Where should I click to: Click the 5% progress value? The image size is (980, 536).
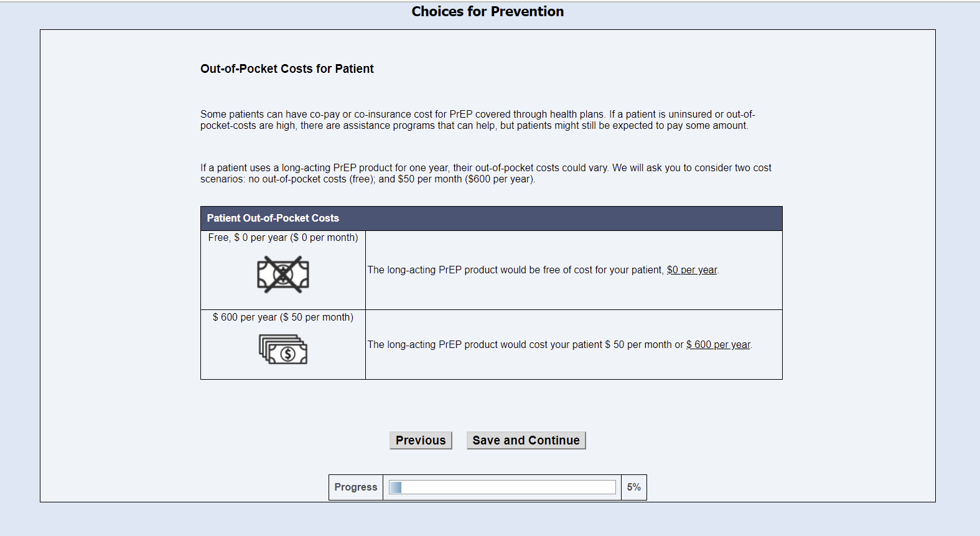coord(633,487)
